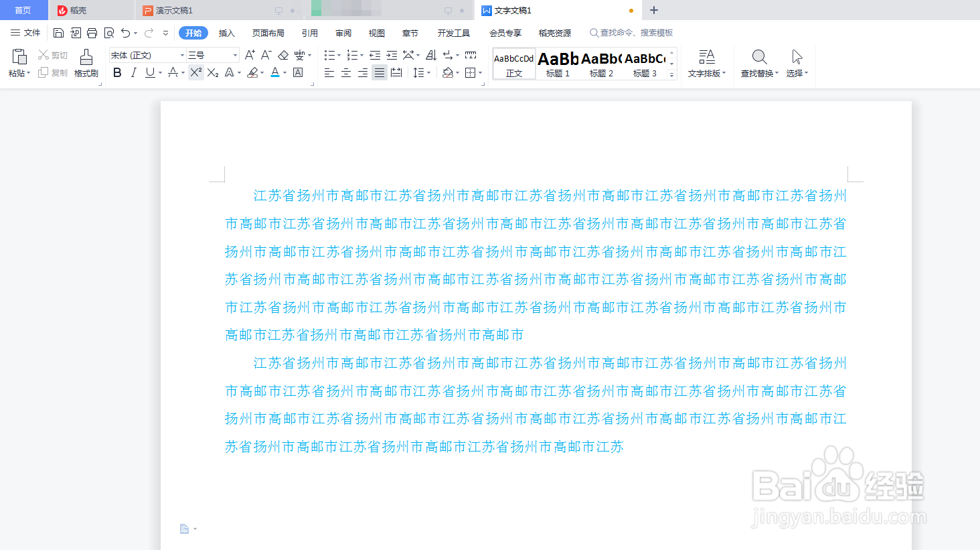Toggle Justify alignment button
980x550 pixels.
coord(380,72)
